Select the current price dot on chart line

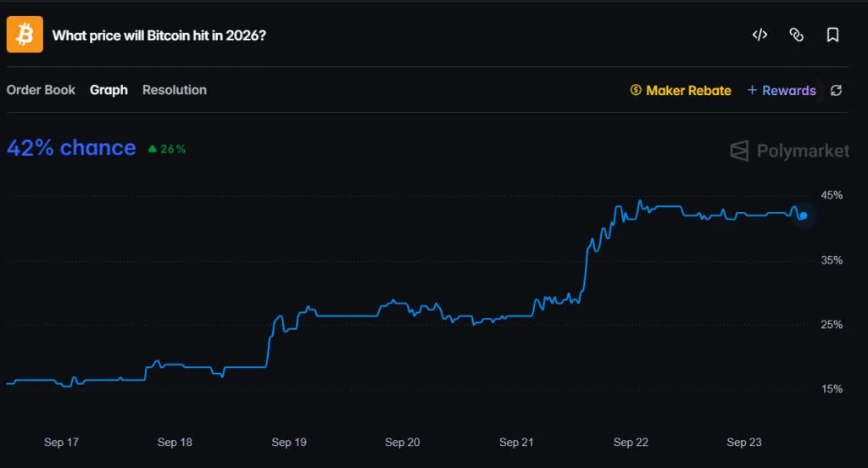pos(804,215)
